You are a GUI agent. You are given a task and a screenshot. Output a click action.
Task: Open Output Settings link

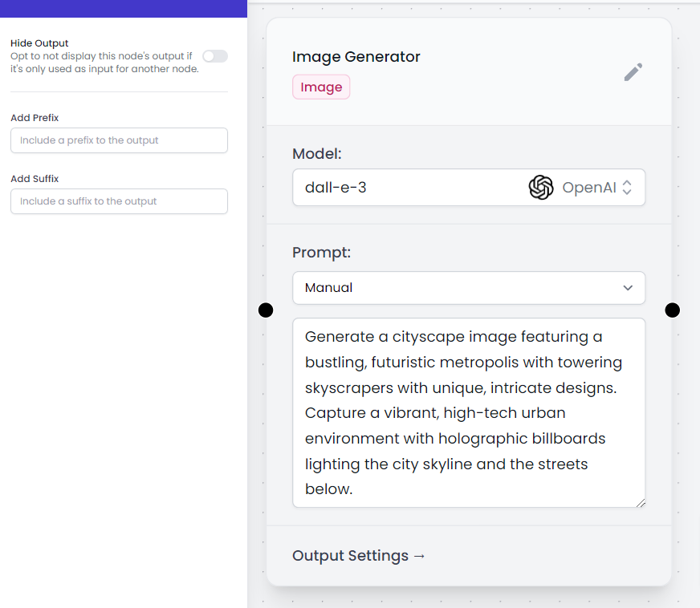click(359, 556)
